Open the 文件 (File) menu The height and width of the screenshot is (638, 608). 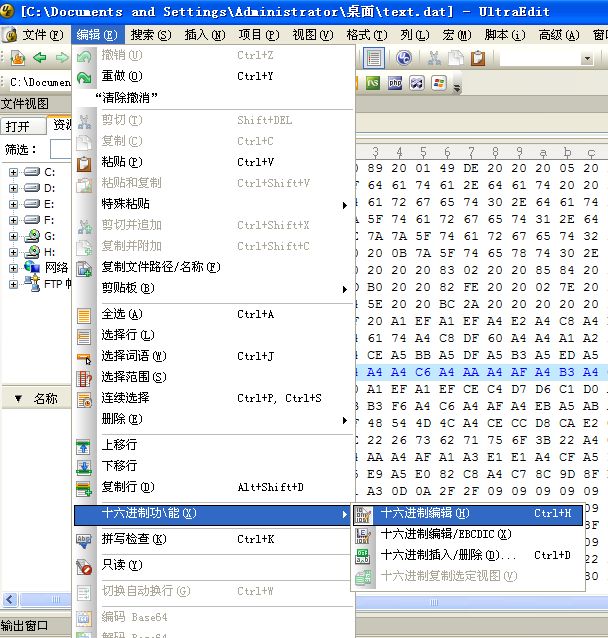click(x=43, y=35)
